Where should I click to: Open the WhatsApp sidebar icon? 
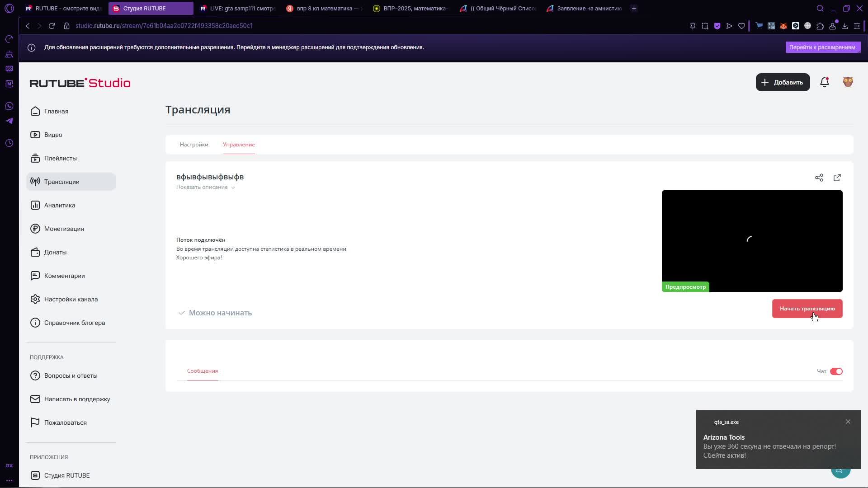[9, 106]
